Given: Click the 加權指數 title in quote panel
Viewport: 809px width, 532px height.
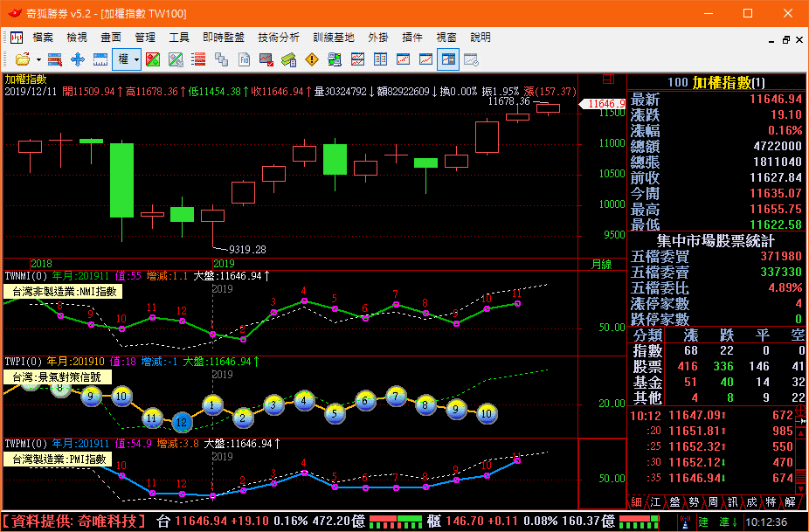Looking at the screenshot, I should point(722,83).
